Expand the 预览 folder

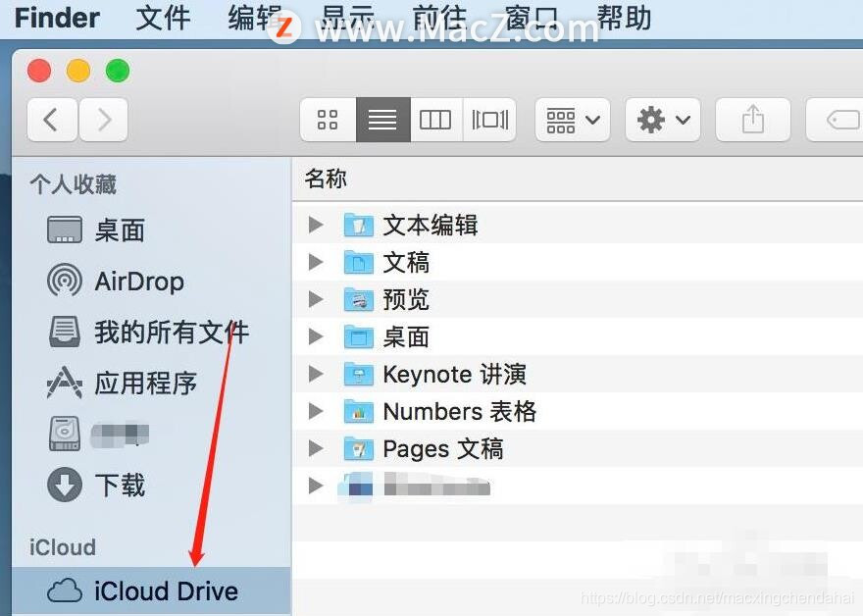[x=316, y=299]
